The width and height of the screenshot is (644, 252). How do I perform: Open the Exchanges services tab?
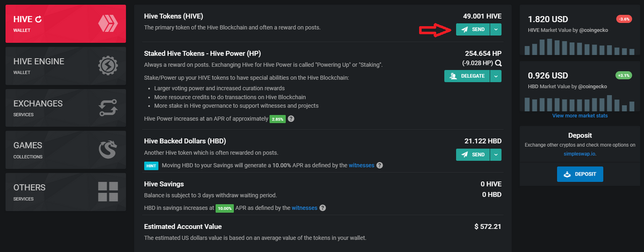(x=66, y=108)
